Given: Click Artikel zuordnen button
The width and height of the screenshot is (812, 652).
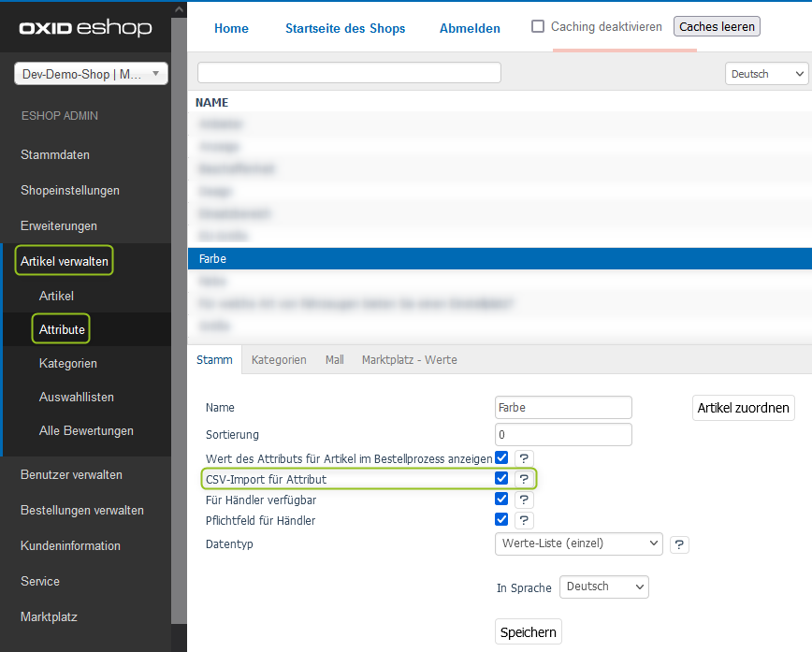Looking at the screenshot, I should coord(743,408).
